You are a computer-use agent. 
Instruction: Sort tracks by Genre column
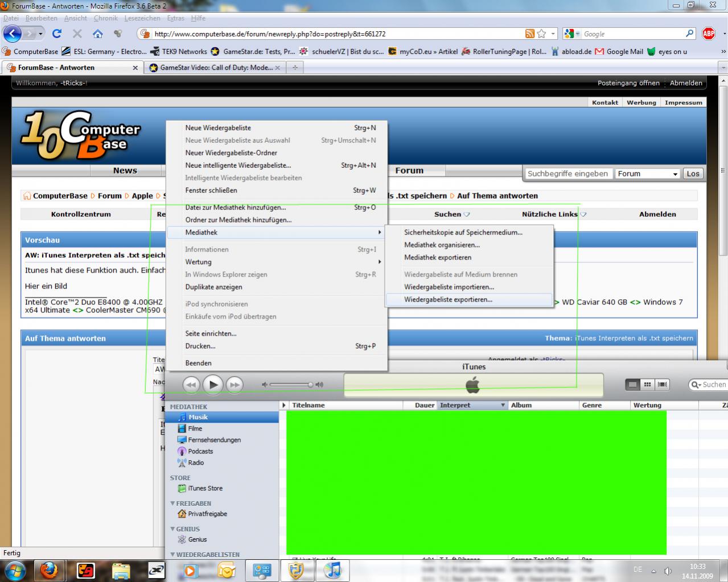[604, 405]
